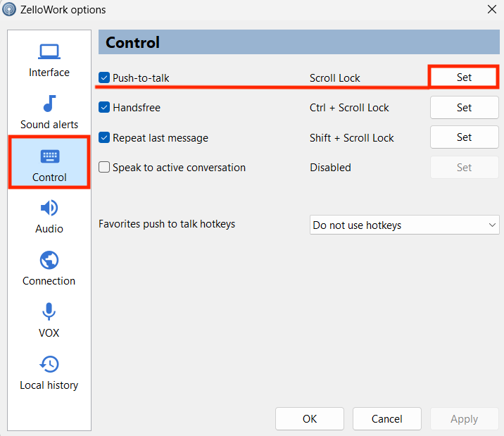Uncheck the Handsfree checkbox

104,107
